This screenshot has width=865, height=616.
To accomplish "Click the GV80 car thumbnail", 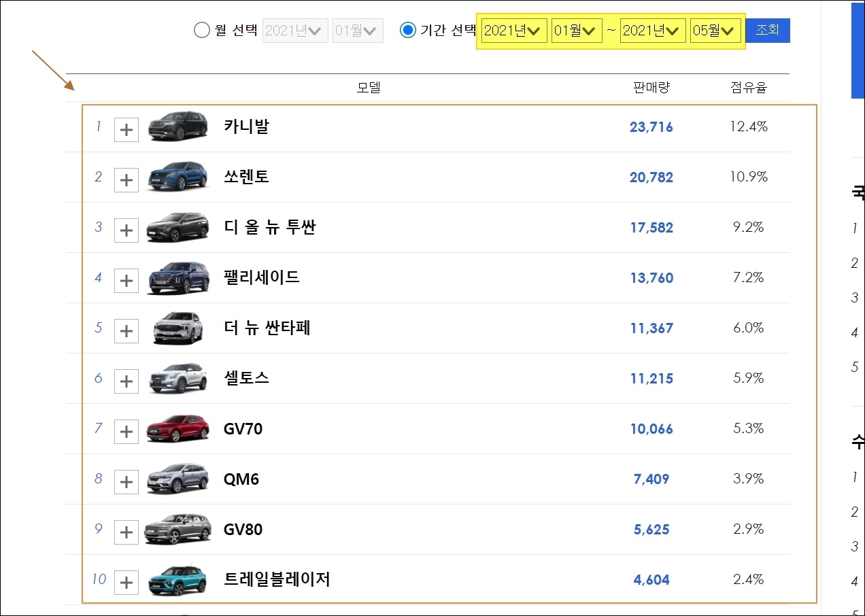I will tap(177, 529).
